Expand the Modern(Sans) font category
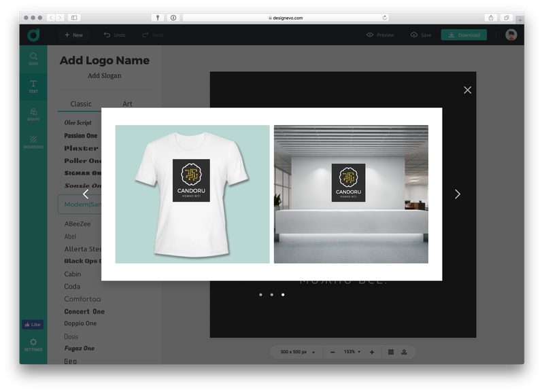 tap(80, 204)
